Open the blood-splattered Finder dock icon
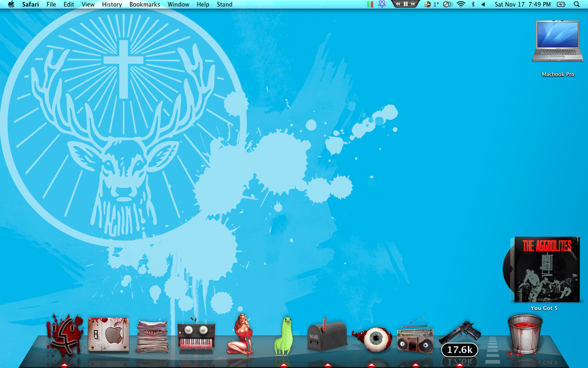The image size is (588, 368). pyautogui.click(x=64, y=335)
